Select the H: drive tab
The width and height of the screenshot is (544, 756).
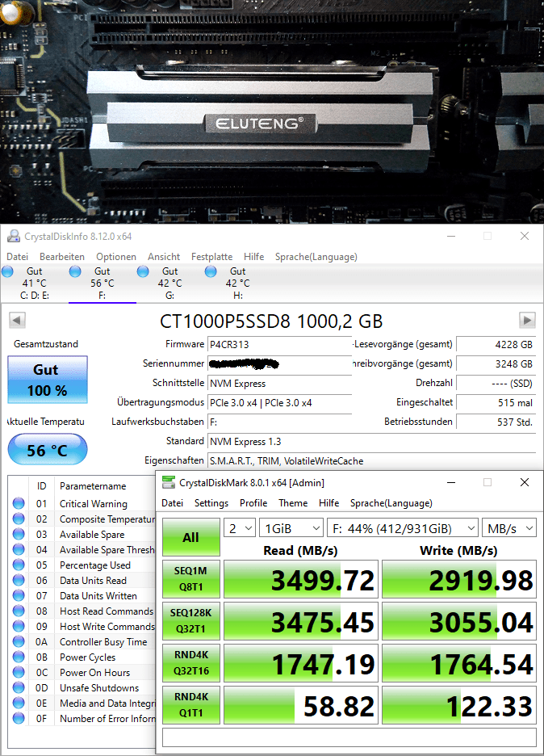point(238,283)
